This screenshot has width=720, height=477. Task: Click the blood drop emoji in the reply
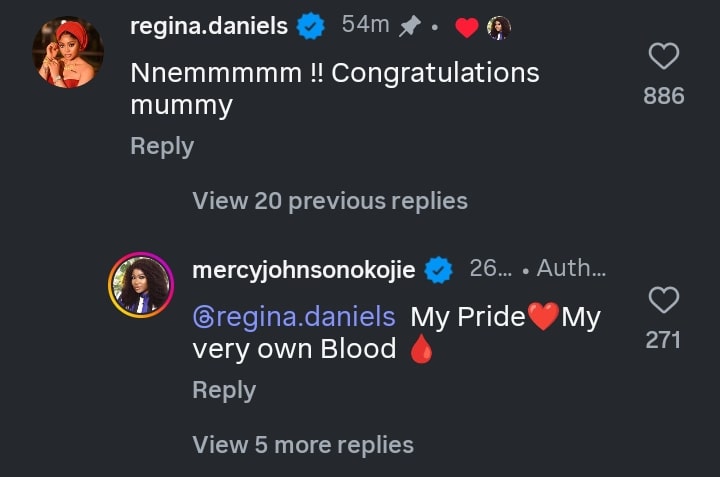(421, 350)
